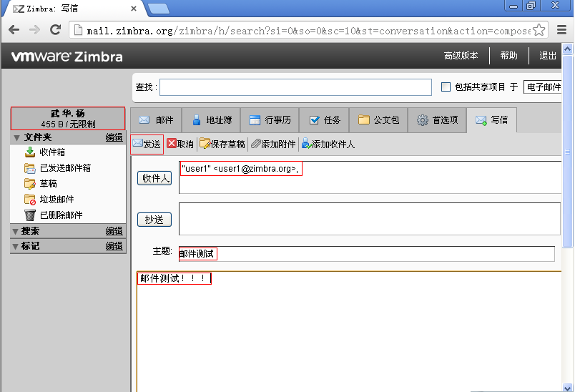This screenshot has width=575, height=392.
Task: Click the 抄送 Cc button
Action: (154, 220)
